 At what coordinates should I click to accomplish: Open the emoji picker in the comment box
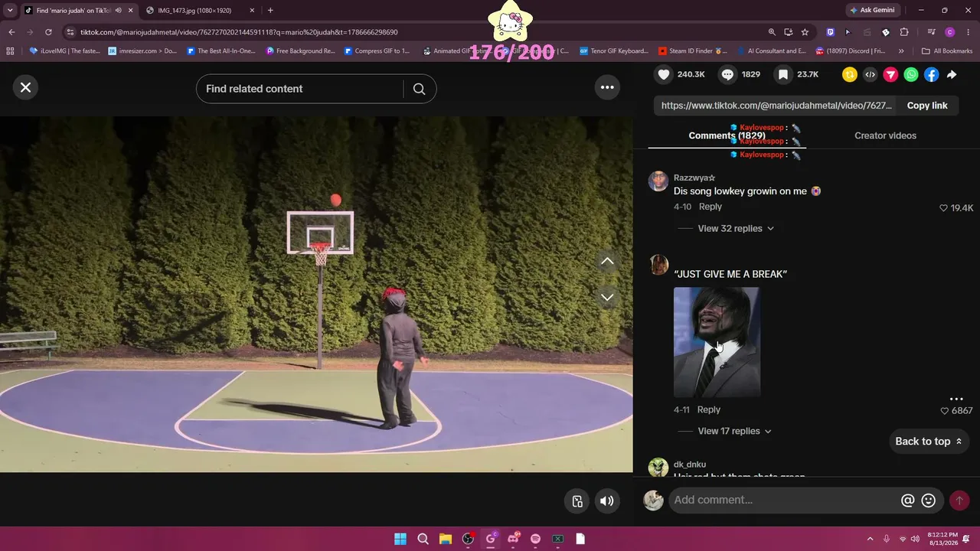point(929,500)
